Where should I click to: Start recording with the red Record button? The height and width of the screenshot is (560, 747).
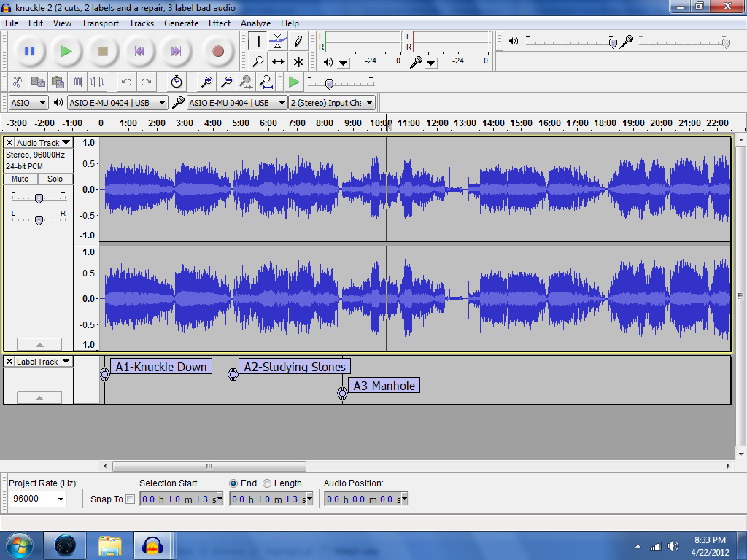[218, 51]
